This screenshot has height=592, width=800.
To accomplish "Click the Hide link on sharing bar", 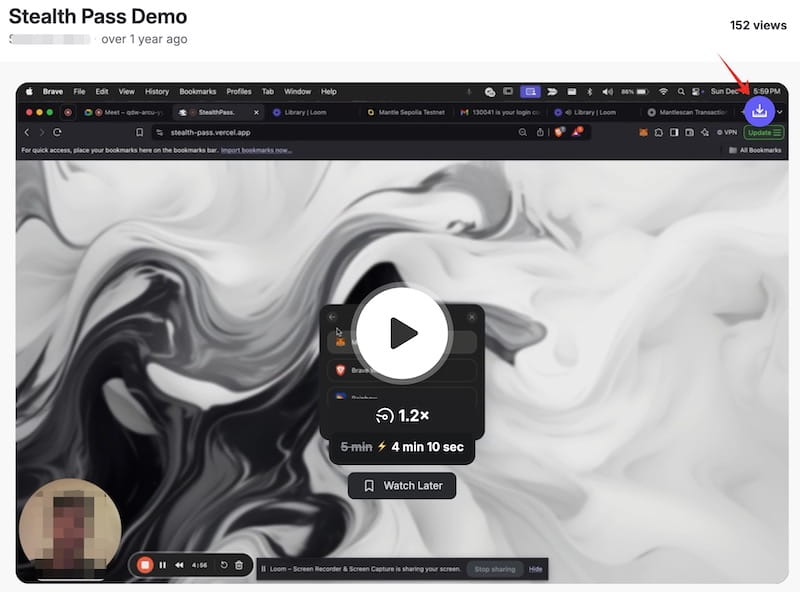I will (535, 569).
